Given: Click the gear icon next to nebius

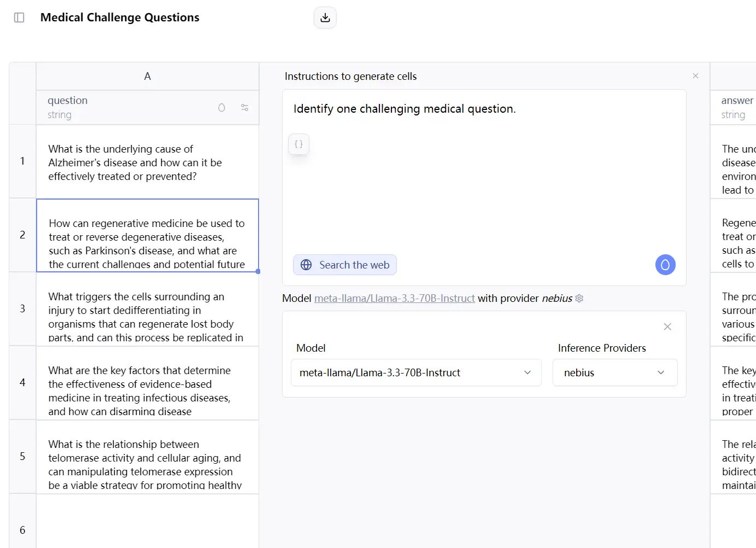Looking at the screenshot, I should pyautogui.click(x=579, y=299).
